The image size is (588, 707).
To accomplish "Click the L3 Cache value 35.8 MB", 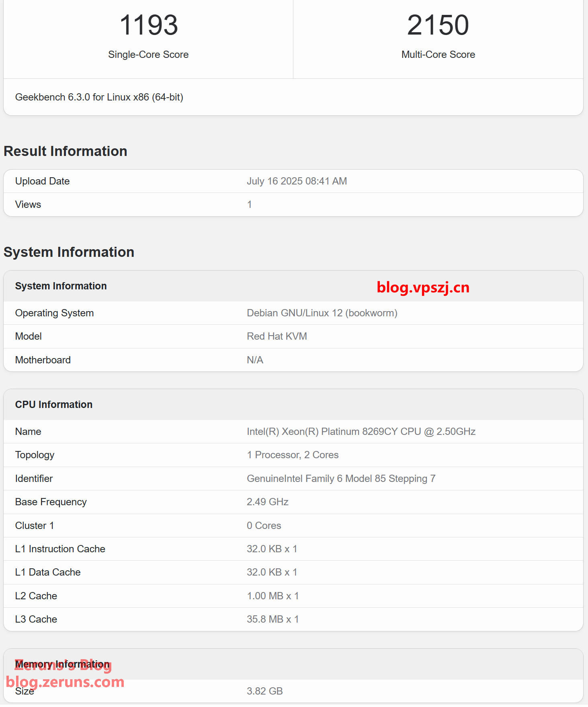I will [x=272, y=619].
